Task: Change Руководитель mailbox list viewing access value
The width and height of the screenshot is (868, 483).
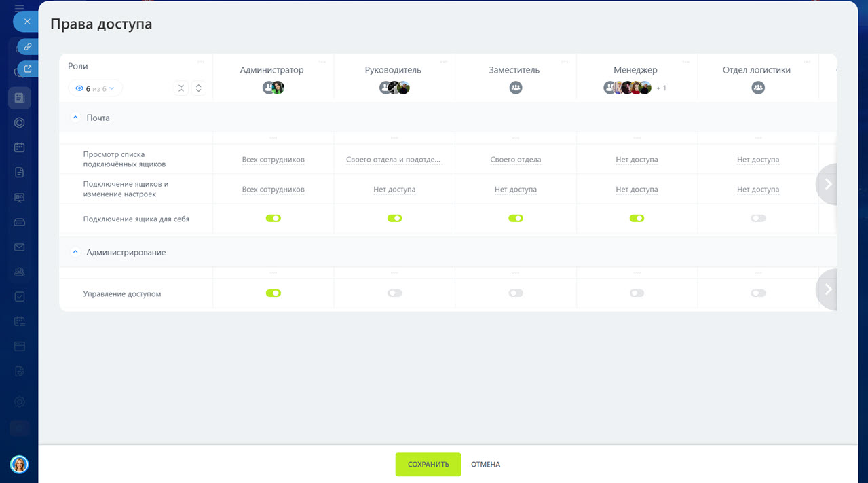Action: [394, 160]
